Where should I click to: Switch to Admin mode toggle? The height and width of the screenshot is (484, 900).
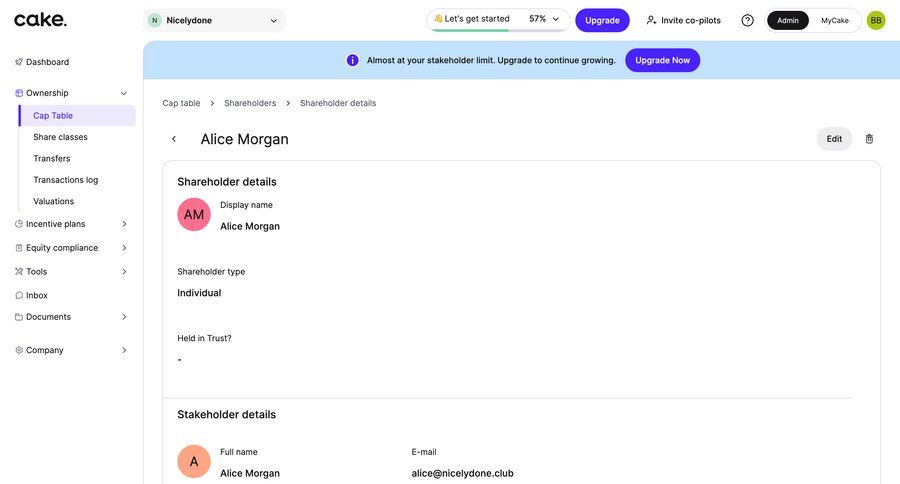[788, 20]
